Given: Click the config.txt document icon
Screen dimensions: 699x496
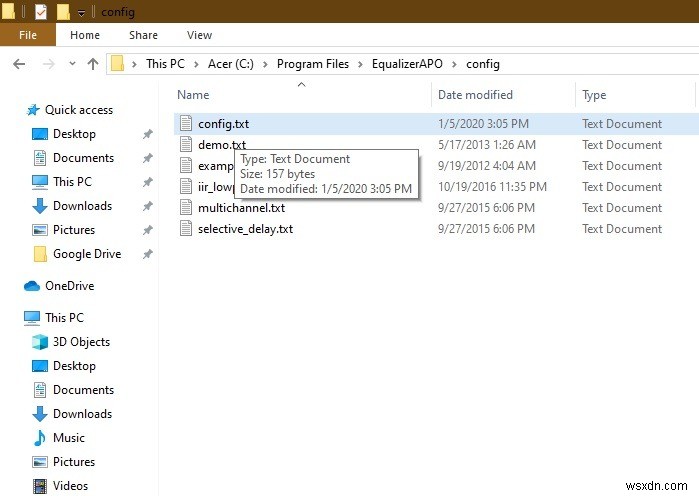Looking at the screenshot, I should point(186,123).
